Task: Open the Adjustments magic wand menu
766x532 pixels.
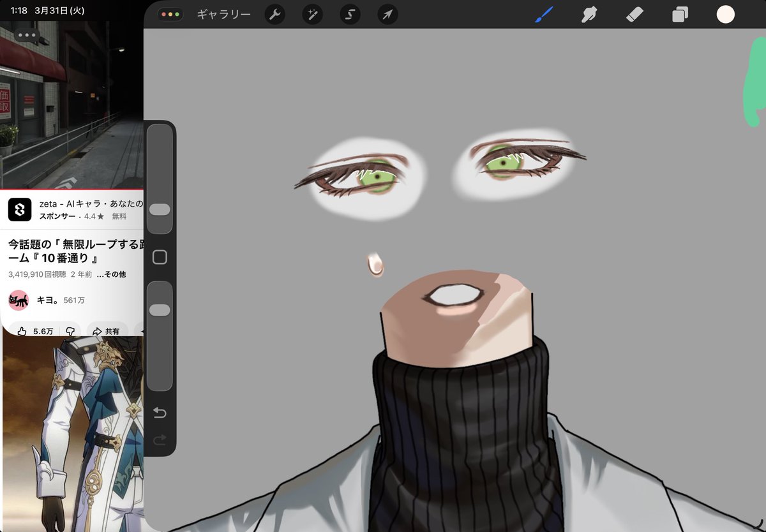Action: [x=312, y=14]
